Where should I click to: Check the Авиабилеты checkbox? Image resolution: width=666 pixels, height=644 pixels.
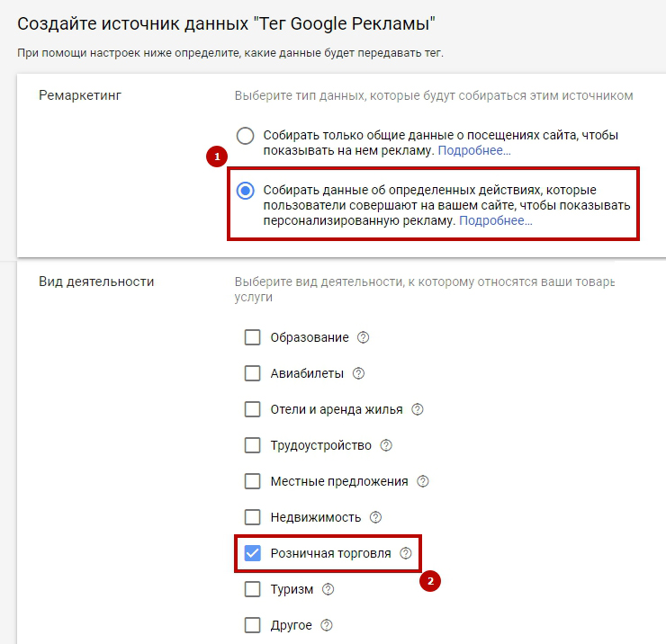[x=253, y=373]
